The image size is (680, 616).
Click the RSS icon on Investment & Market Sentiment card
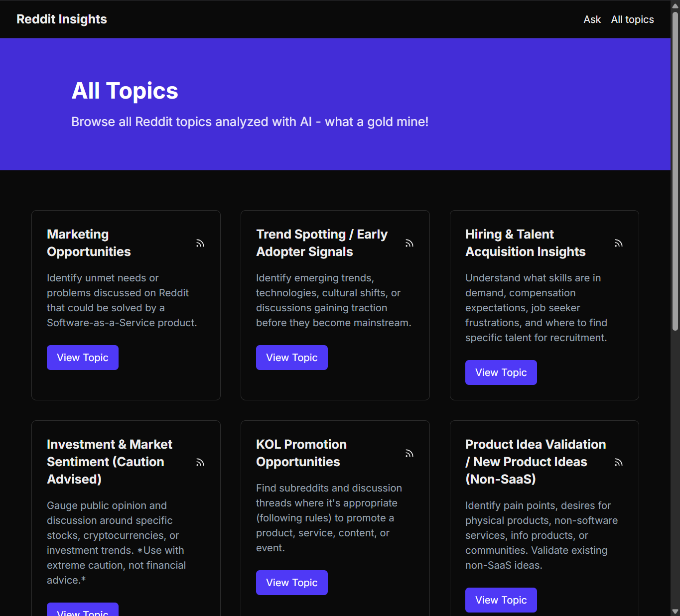point(200,462)
